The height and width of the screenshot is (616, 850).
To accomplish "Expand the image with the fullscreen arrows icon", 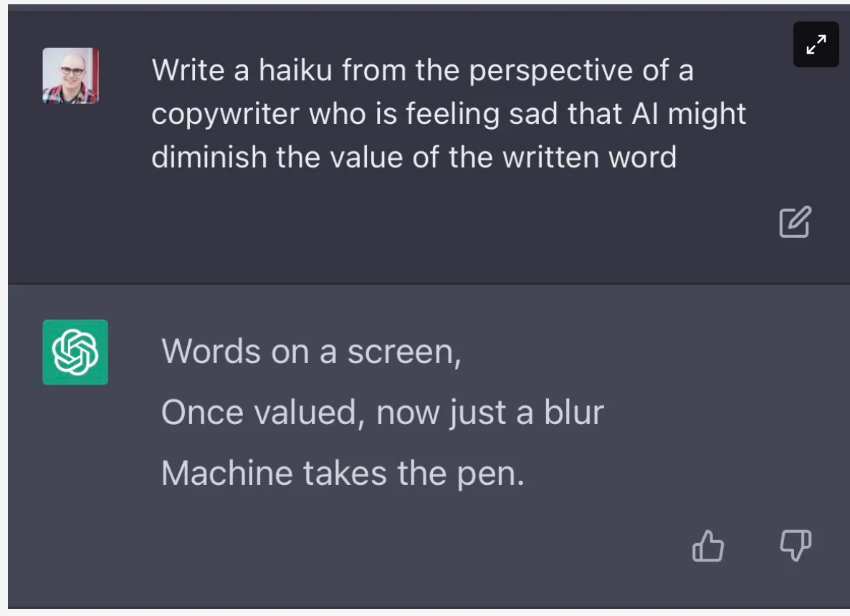I will click(816, 44).
